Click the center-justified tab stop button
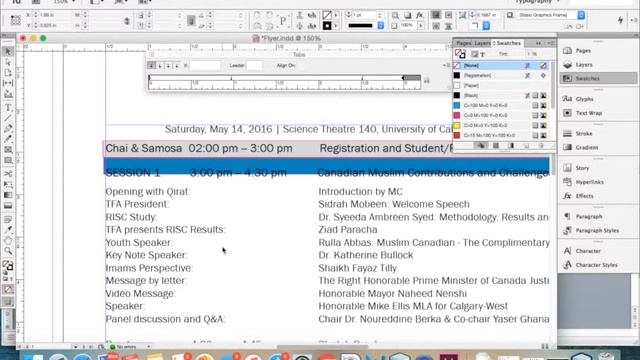The width and height of the screenshot is (640, 360). 160,65
